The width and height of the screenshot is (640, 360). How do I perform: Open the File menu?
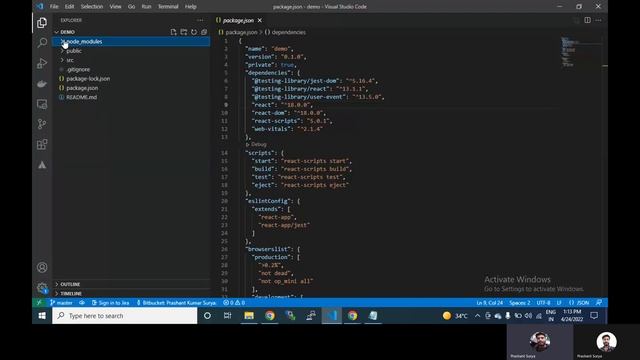54,7
